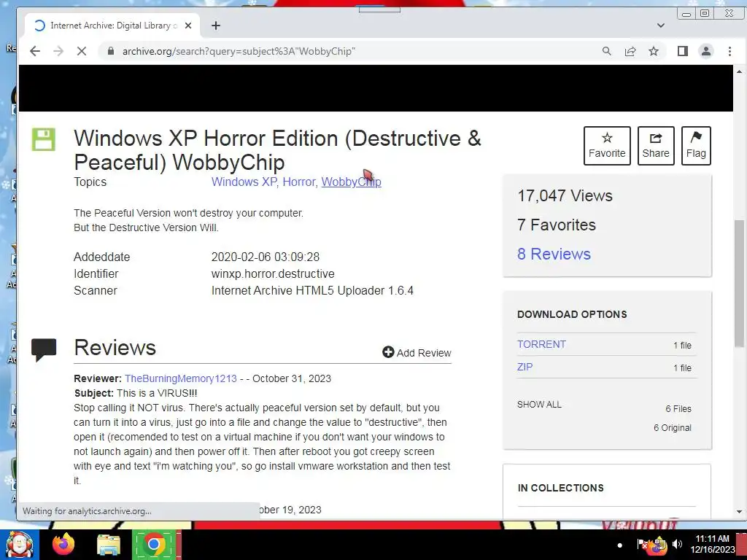Click the Share button
Screen dimensions: 747x560
tap(656, 146)
